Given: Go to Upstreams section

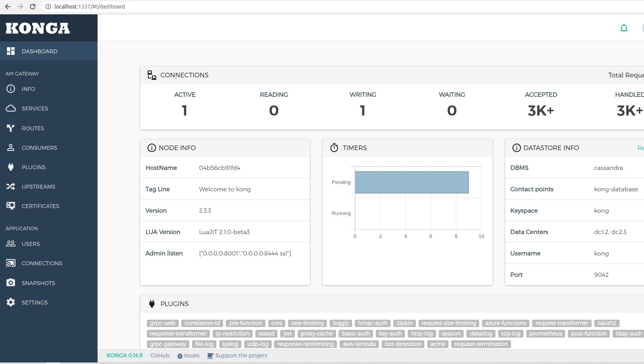Looking at the screenshot, I should coord(49,186).
